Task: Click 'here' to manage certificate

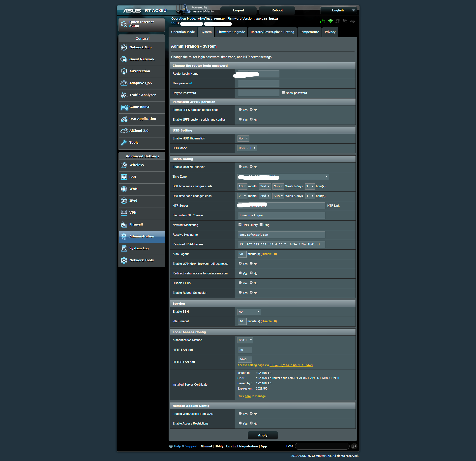Action: [248, 396]
